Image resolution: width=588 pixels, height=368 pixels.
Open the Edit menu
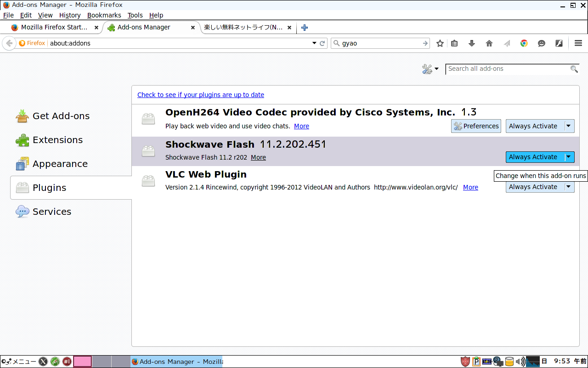26,15
